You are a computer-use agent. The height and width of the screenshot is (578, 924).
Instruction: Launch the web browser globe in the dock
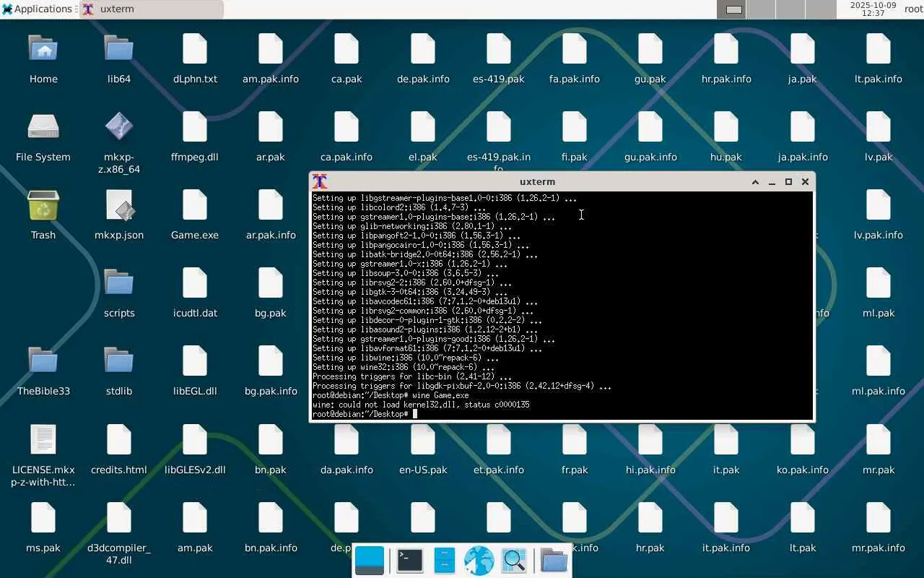coord(479,561)
